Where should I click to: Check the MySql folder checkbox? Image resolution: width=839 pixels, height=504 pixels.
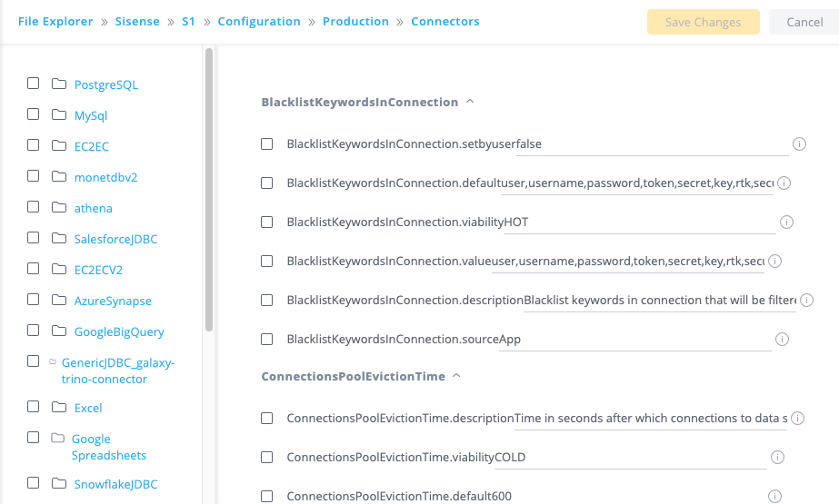coord(34,114)
